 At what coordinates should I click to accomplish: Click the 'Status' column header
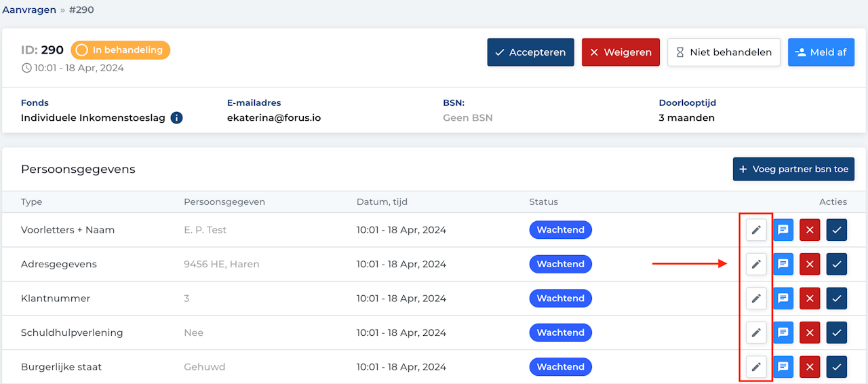click(544, 202)
